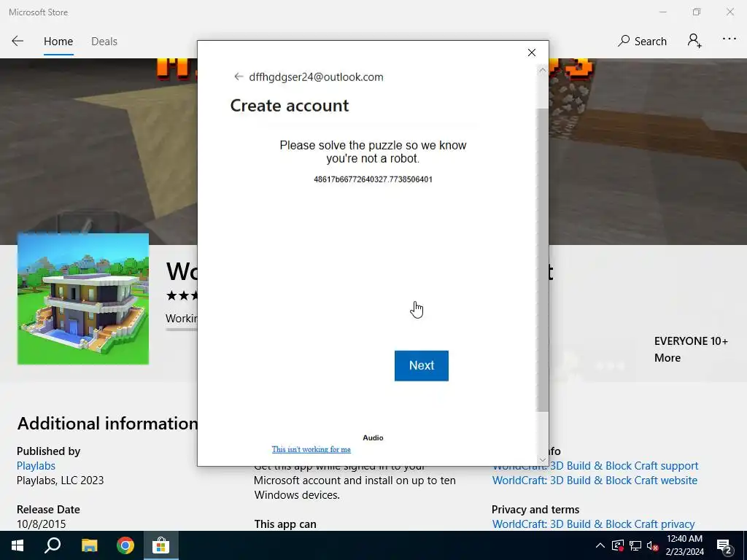Click dialog scrollbar up arrow
The height and width of the screenshot is (560, 747).
click(x=542, y=70)
